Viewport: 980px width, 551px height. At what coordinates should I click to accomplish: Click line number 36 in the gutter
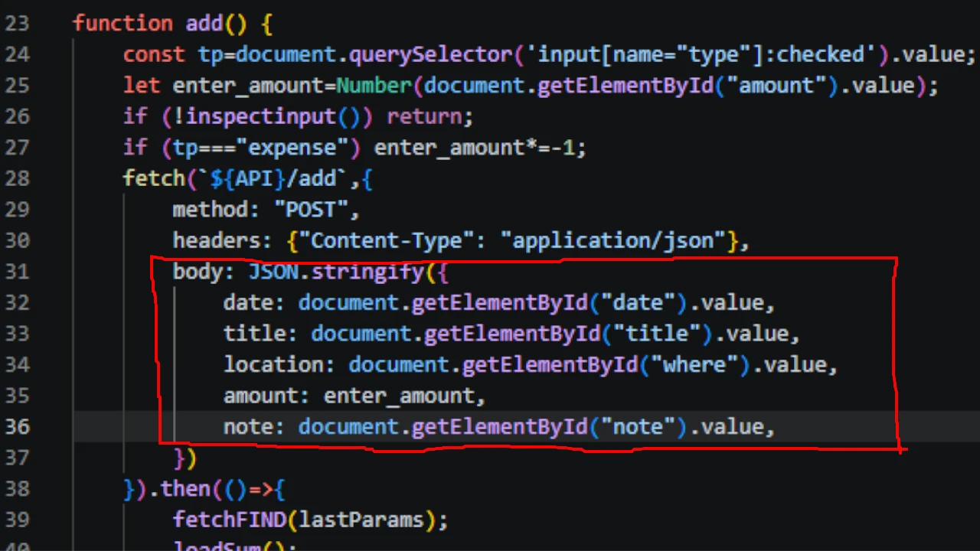point(16,426)
